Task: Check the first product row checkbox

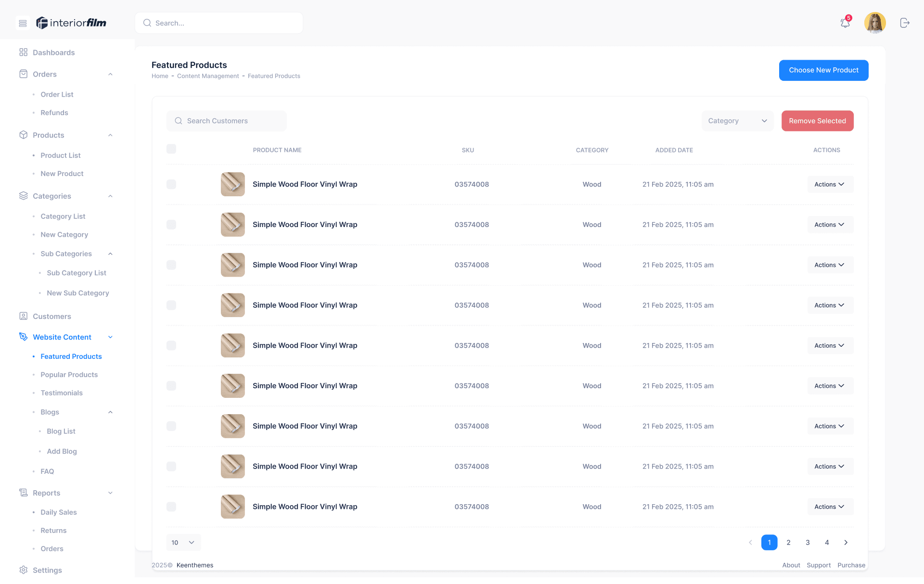Action: click(171, 184)
